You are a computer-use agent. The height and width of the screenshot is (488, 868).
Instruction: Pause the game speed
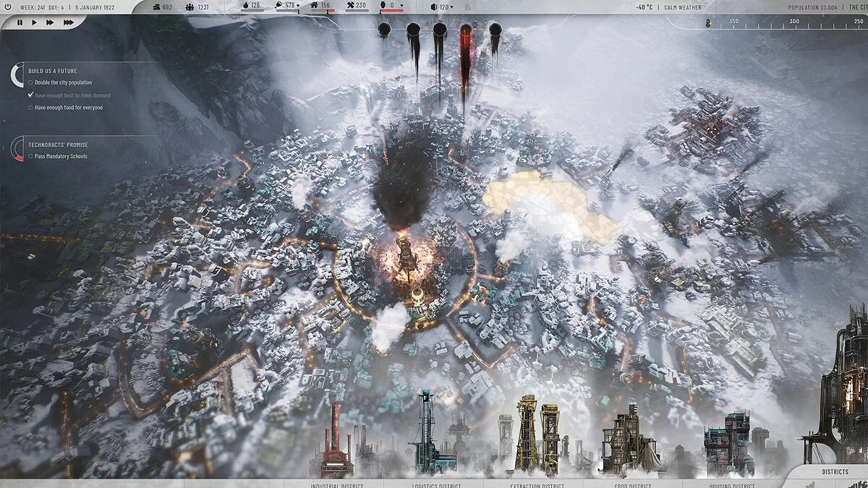[20, 22]
